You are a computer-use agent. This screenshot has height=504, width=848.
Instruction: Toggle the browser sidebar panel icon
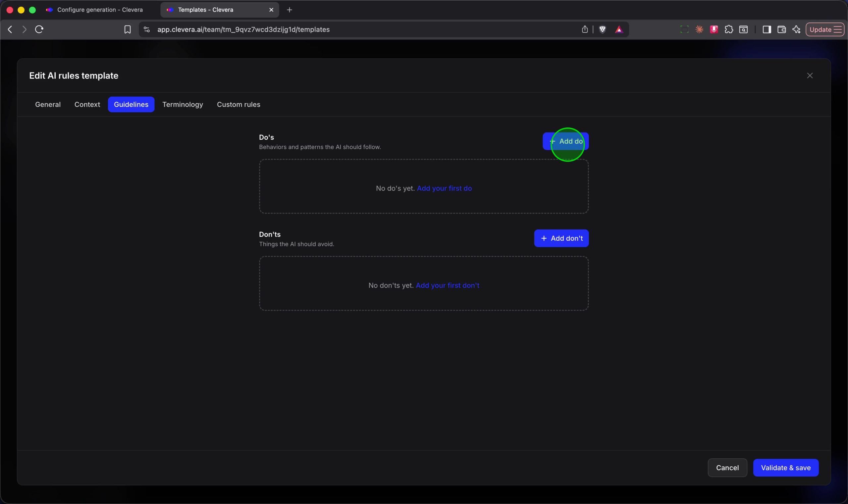pyautogui.click(x=767, y=29)
